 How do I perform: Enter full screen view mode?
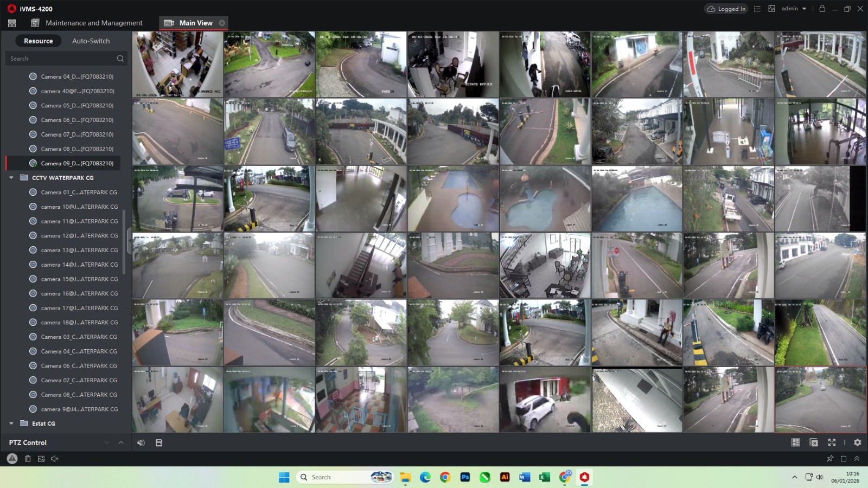coord(832,442)
